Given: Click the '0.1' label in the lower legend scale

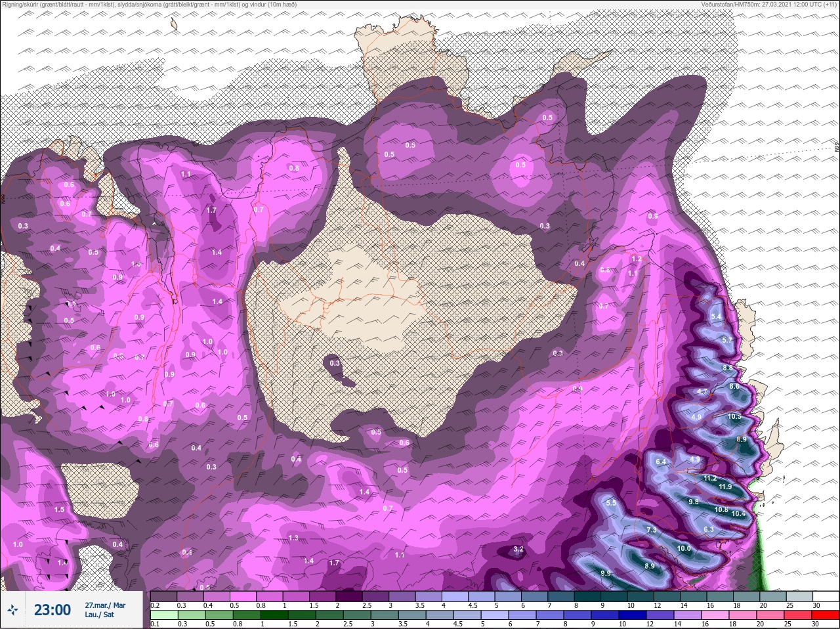Looking at the screenshot, I should (x=155, y=624).
